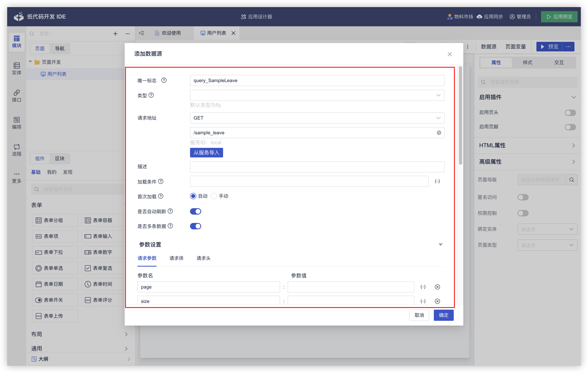Click the expression icon beside 加载条件
588x373 pixels.
pyautogui.click(x=437, y=181)
